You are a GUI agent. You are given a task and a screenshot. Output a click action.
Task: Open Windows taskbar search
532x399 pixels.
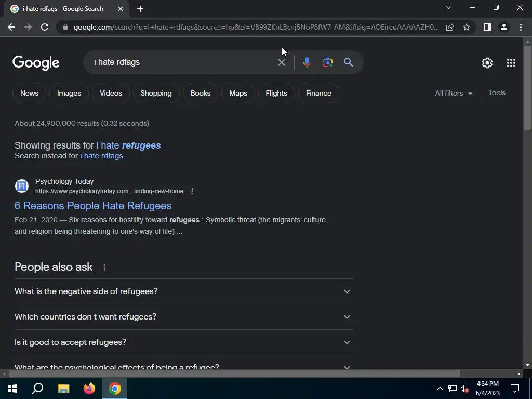coord(37,389)
